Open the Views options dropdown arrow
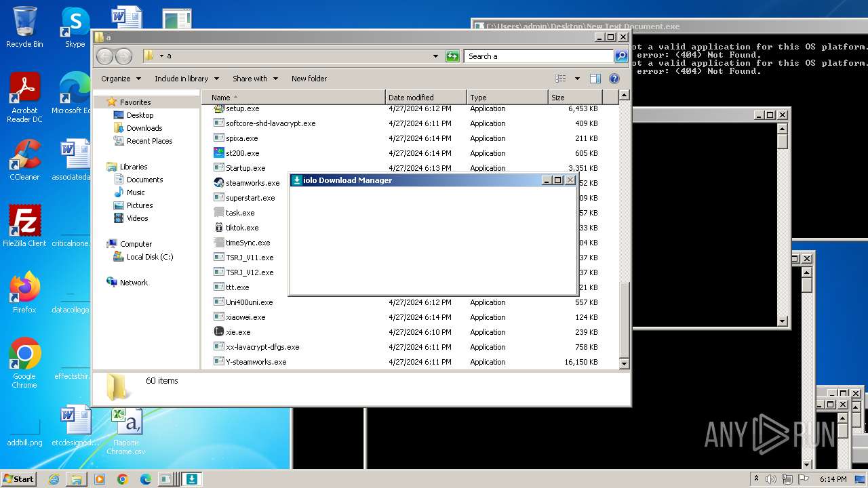Image resolution: width=868 pixels, height=488 pixels. pos(577,79)
